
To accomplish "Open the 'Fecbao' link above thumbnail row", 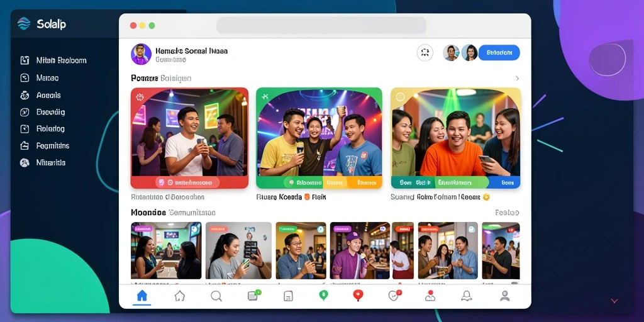I will pos(508,213).
